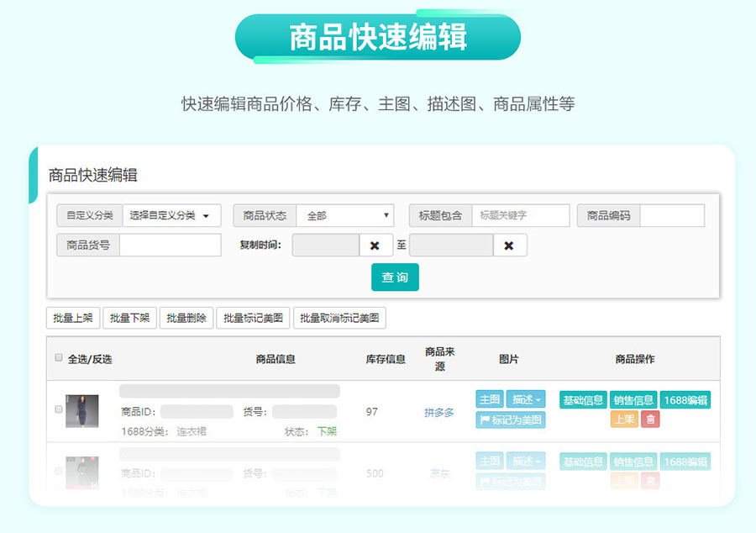Open 1688编辑 for the first product
Viewport: 756px width, 533px height.
pos(685,400)
